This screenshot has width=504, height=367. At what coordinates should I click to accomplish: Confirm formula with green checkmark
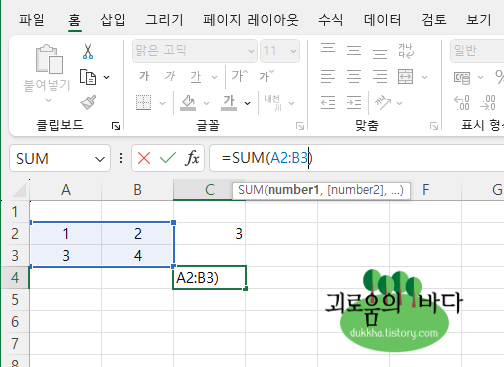(168, 158)
